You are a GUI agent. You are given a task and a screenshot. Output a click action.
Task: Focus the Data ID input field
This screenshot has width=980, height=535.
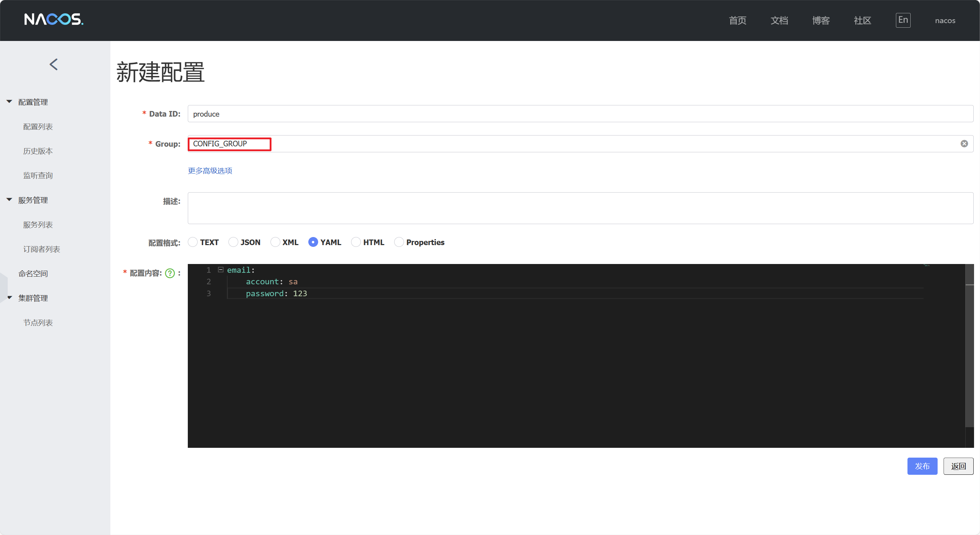(581, 114)
